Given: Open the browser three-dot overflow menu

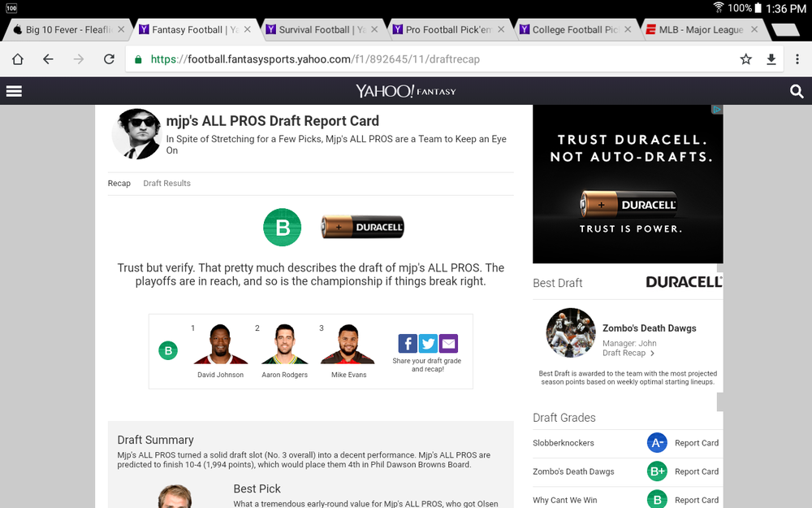Looking at the screenshot, I should point(797,59).
